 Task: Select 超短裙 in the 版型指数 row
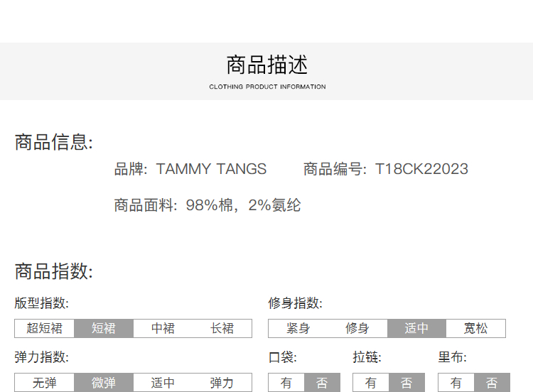point(44,328)
